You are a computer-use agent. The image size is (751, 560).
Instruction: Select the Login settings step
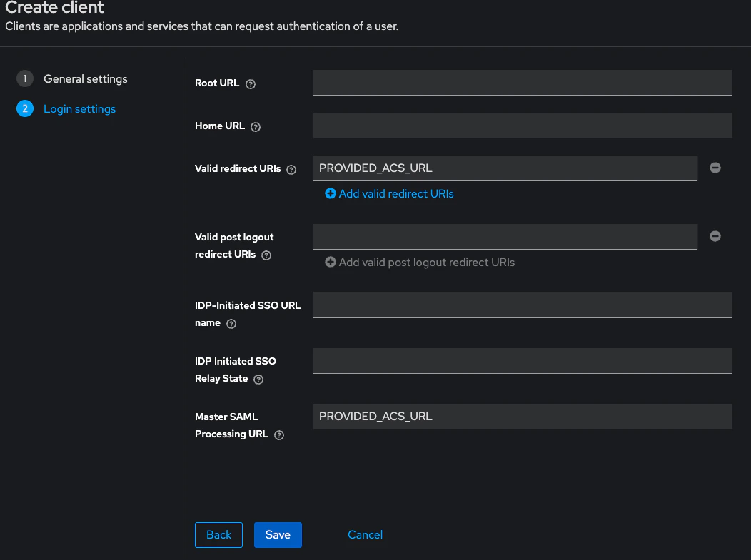[79, 108]
